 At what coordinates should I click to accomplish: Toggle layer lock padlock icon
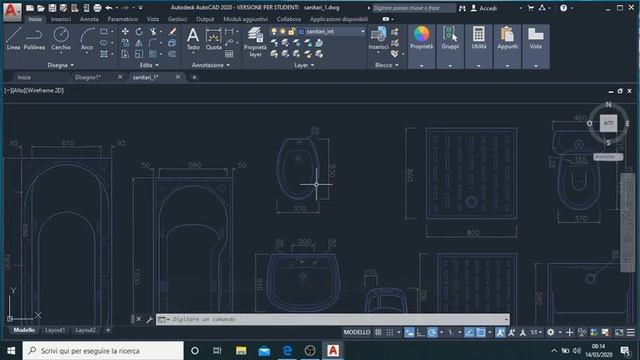(x=291, y=31)
